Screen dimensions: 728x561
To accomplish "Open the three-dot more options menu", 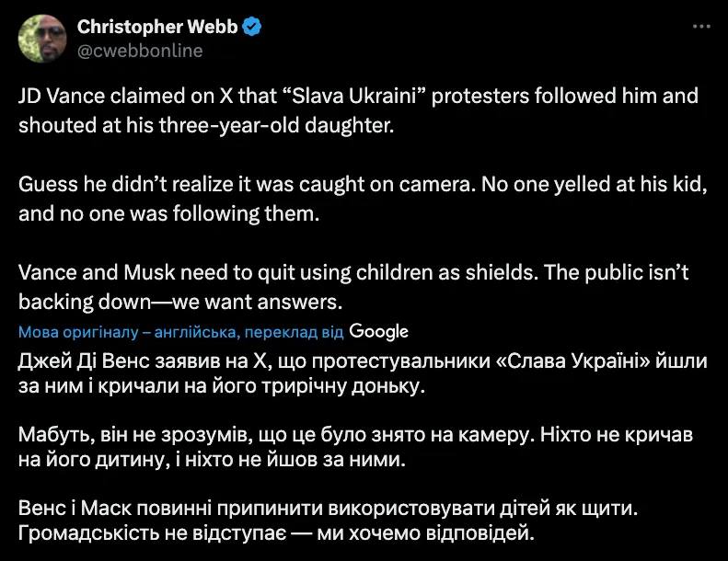I will pyautogui.click(x=701, y=26).
